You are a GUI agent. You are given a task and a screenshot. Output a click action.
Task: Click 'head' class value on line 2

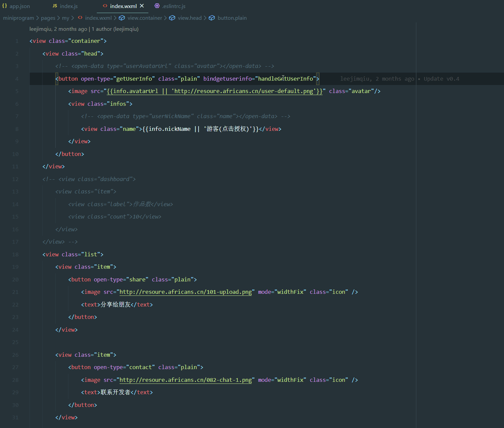tap(91, 54)
